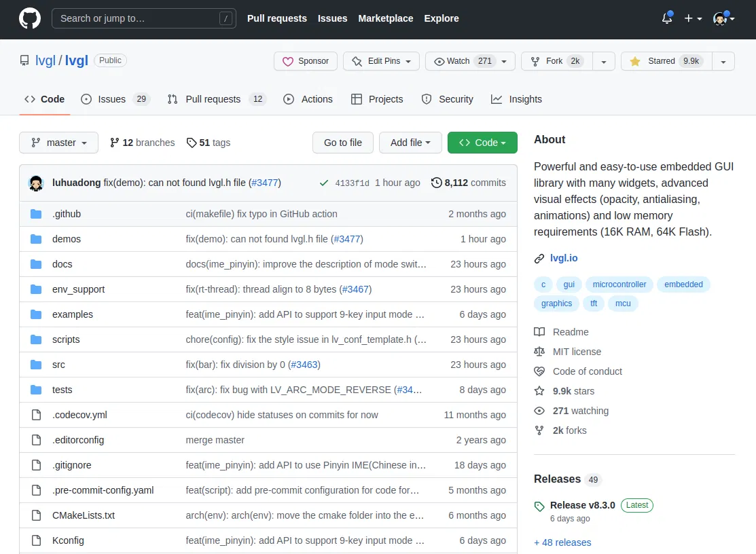This screenshot has height=554, width=756.
Task: Open notifications bell
Action: 667,18
